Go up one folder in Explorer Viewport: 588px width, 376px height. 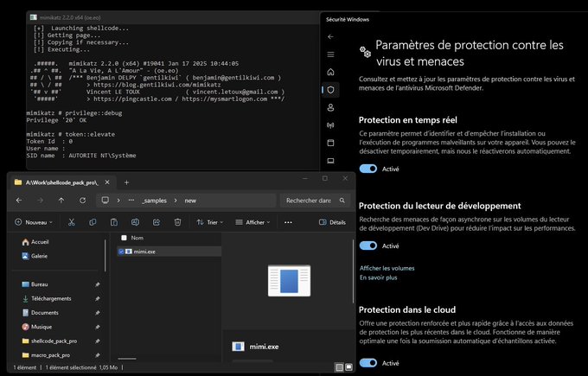tap(61, 201)
